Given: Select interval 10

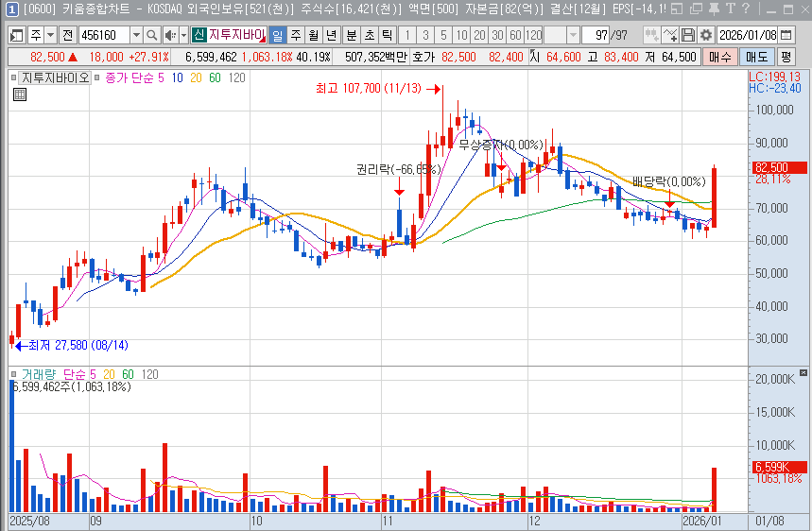Looking at the screenshot, I should (x=461, y=35).
